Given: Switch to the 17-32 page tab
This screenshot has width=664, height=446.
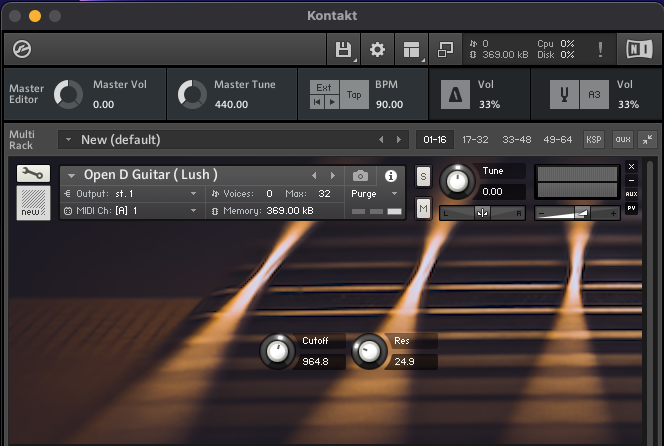Looking at the screenshot, I should point(475,139).
